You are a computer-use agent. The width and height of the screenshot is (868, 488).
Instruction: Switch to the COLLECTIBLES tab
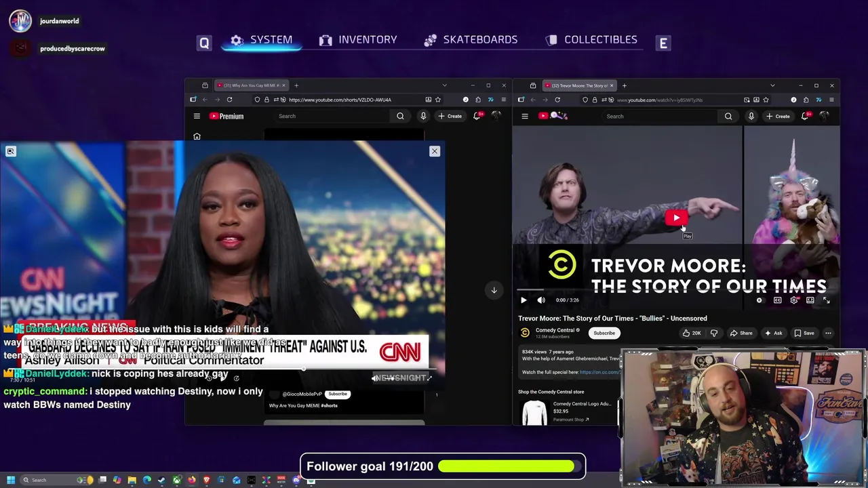591,40
